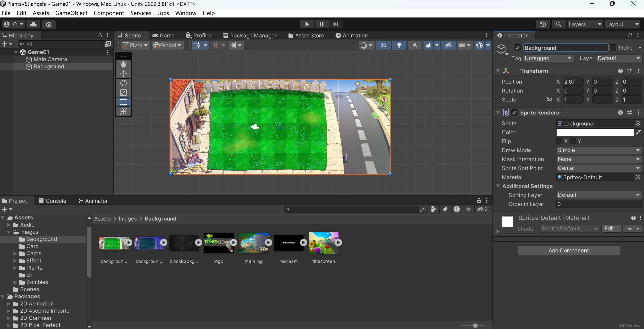The width and height of the screenshot is (644, 329).
Task: Enable Flip X checkbox
Action: [x=559, y=141]
